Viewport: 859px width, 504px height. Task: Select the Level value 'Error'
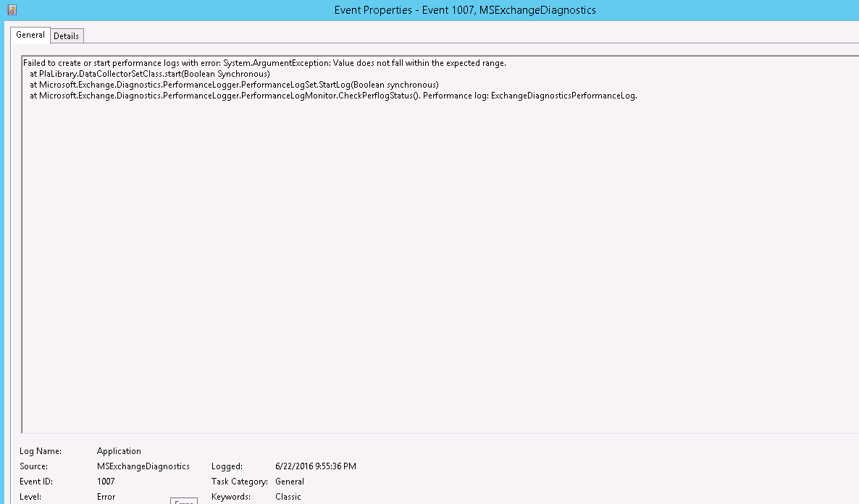[105, 497]
